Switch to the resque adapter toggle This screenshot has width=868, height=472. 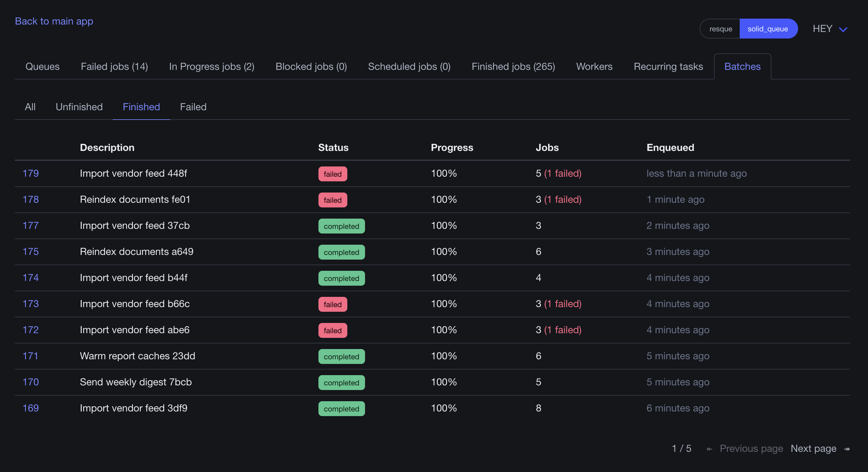[x=720, y=29]
